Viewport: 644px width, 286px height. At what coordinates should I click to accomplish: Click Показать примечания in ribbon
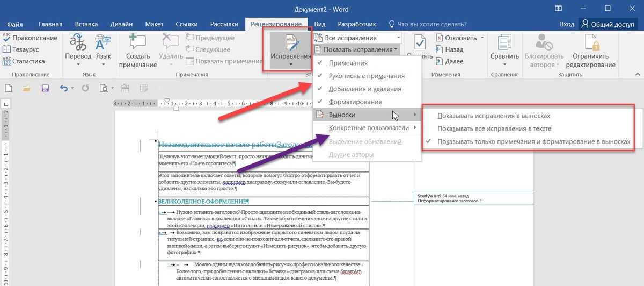[x=224, y=61]
